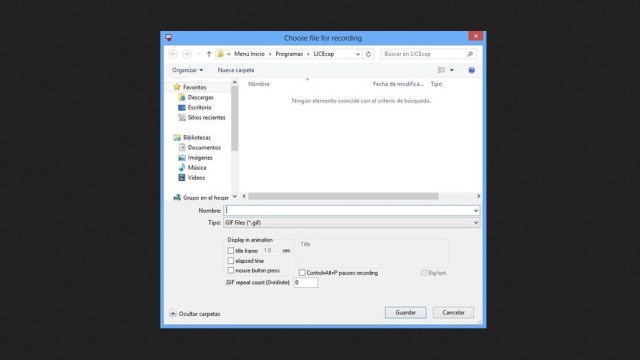Open the Organizar dropdown menu
This screenshot has width=640, height=360.
187,70
